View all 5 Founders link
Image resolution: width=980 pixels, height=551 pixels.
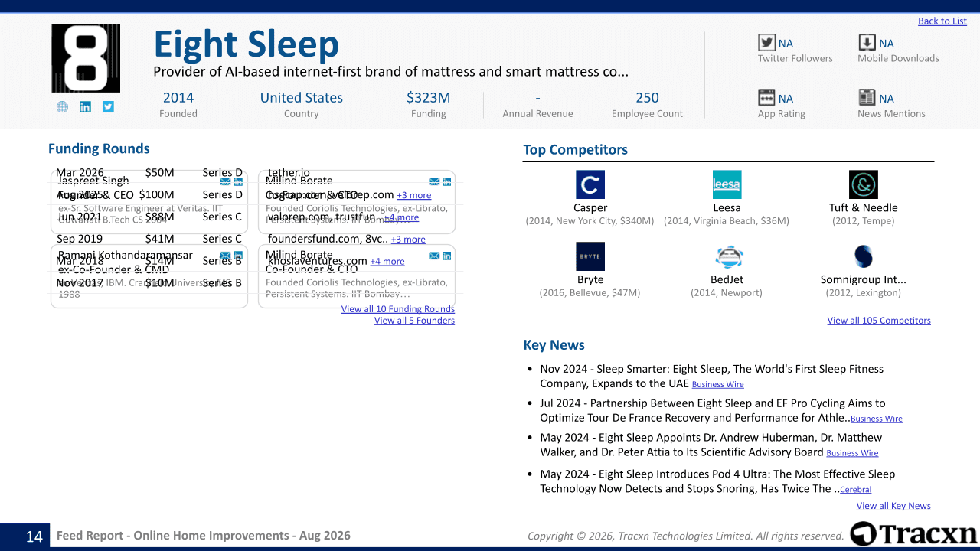point(414,321)
